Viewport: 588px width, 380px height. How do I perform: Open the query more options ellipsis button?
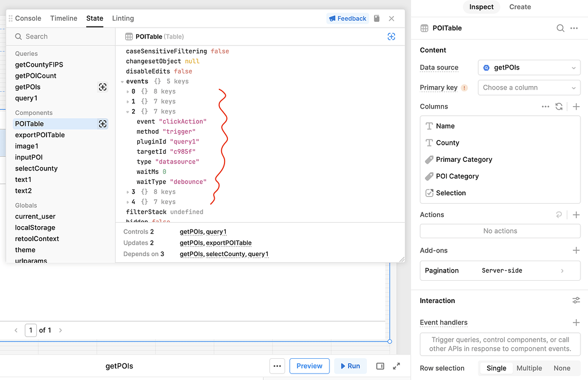tap(277, 366)
